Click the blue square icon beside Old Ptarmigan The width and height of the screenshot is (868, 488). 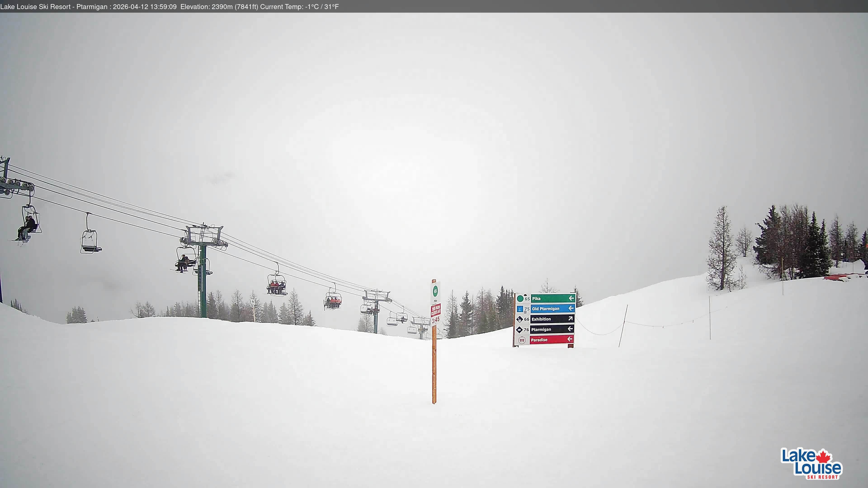(520, 309)
